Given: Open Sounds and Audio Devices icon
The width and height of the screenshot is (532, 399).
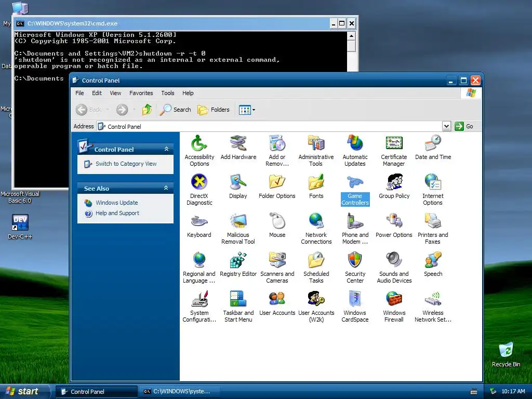Looking at the screenshot, I should 394,268.
